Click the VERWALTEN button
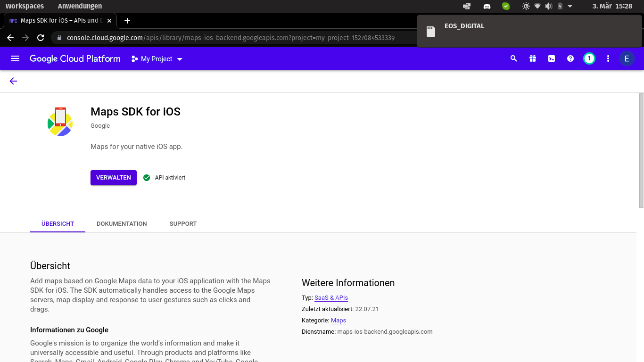Viewport: 644px width, 362px height. pyautogui.click(x=114, y=178)
